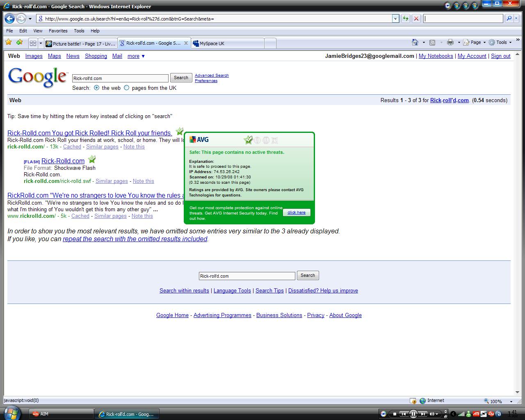Open the Help menu
The image size is (525, 420).
point(95,31)
